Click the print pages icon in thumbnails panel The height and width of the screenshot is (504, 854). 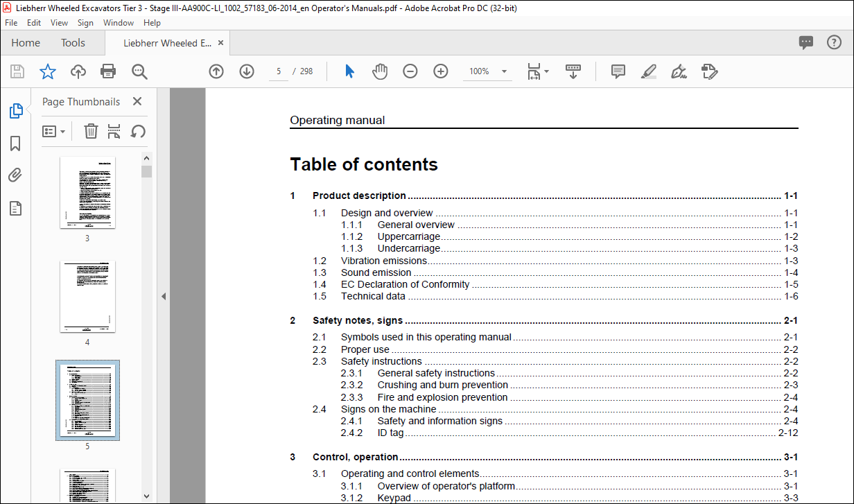114,131
